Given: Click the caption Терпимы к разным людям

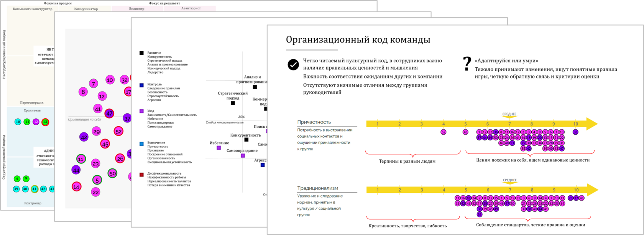Looking at the screenshot, I should (x=407, y=161).
